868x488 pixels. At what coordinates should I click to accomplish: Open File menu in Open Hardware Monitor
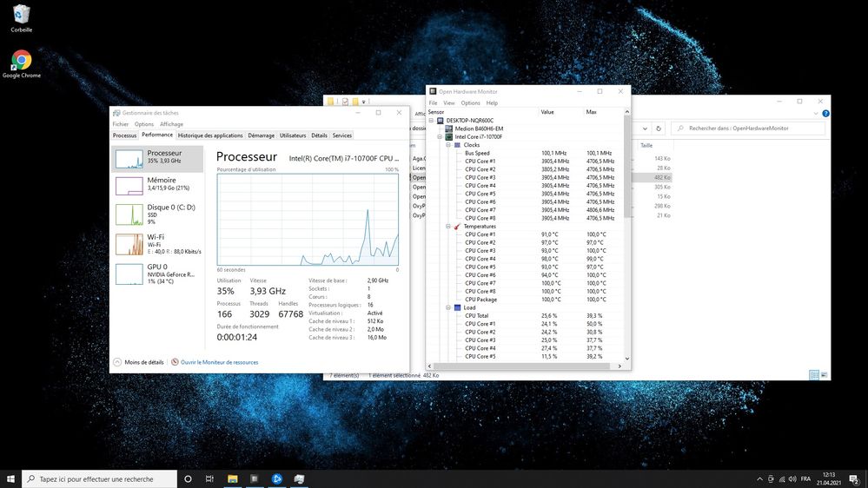433,103
